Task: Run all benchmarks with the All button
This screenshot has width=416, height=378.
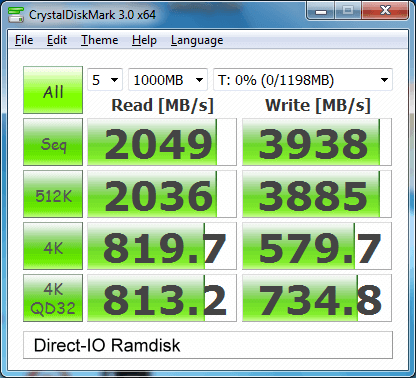Action: tap(53, 90)
